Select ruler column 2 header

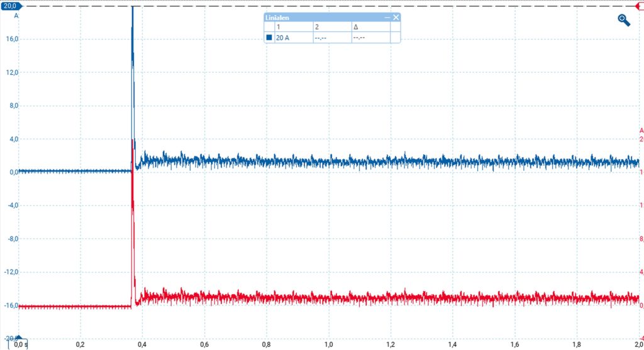coord(331,27)
